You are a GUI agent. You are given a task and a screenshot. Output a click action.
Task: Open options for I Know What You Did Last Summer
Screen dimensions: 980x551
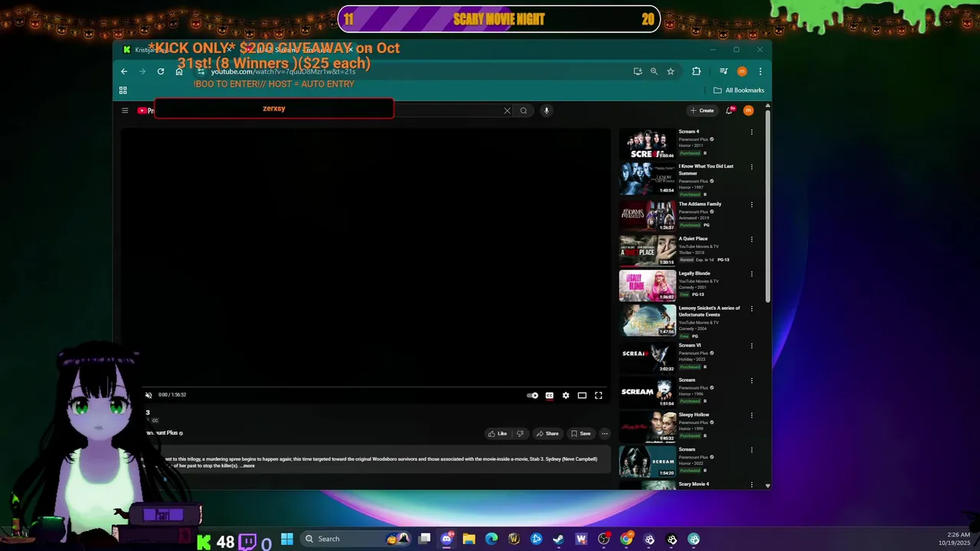[x=752, y=167]
